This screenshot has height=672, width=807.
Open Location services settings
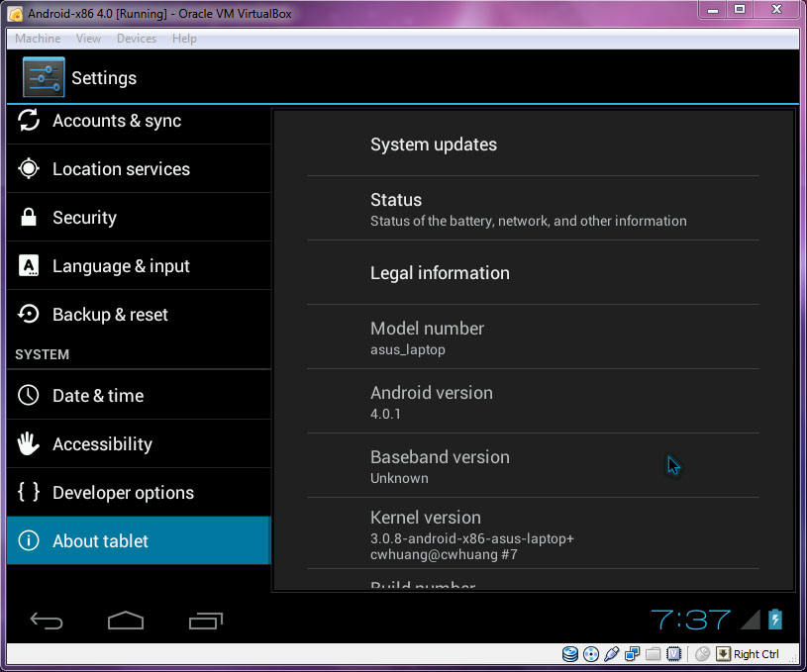click(139, 169)
